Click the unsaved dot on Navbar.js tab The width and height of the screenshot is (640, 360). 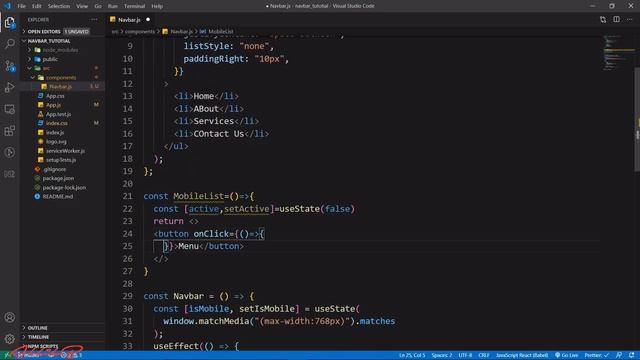pyautogui.click(x=148, y=20)
